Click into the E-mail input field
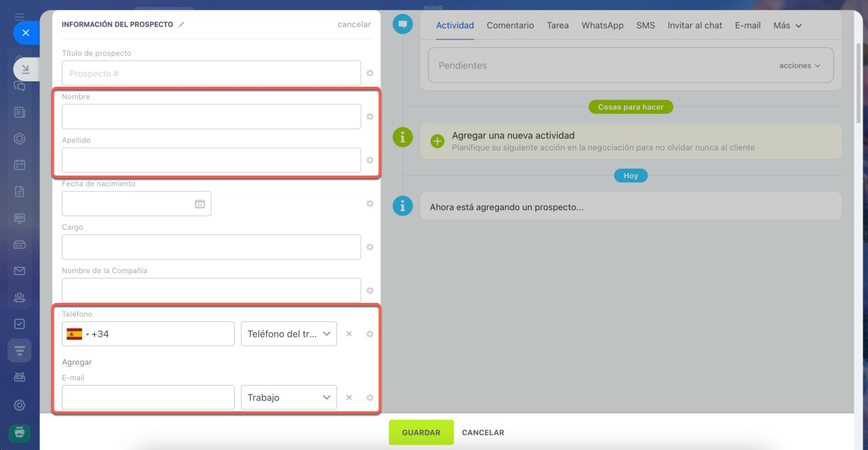The image size is (868, 450). click(x=148, y=397)
